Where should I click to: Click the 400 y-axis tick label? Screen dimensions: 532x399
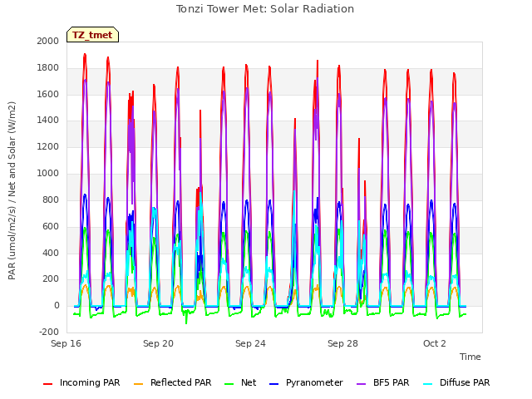pyautogui.click(x=51, y=253)
